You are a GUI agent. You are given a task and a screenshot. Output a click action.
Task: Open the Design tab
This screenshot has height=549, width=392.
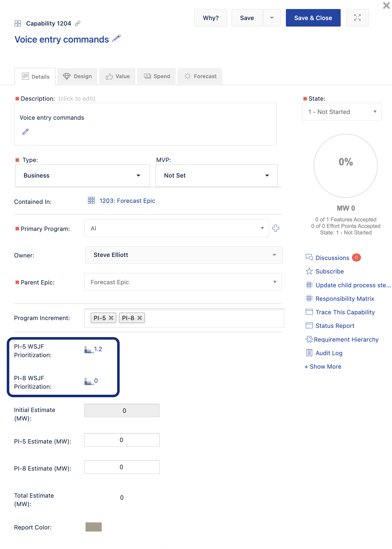pos(77,76)
